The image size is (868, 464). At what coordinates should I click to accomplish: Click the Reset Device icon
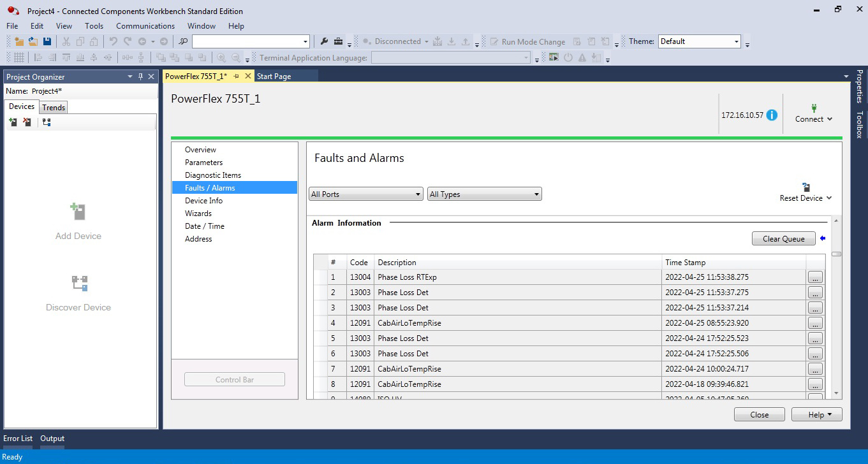click(806, 187)
